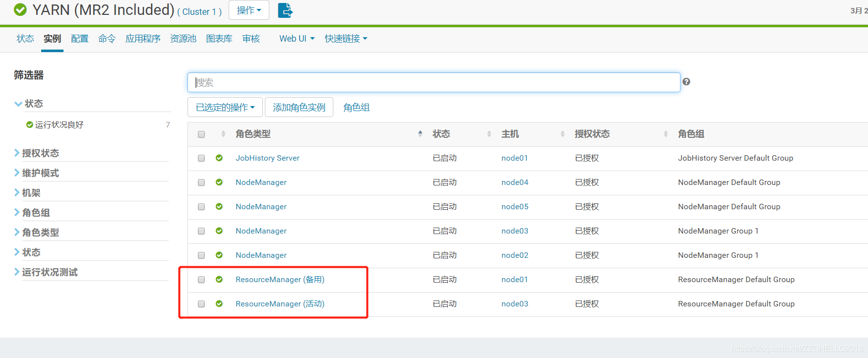Sort by the 状态 column arrow
Screen dimensions: 868x358
pos(489,133)
